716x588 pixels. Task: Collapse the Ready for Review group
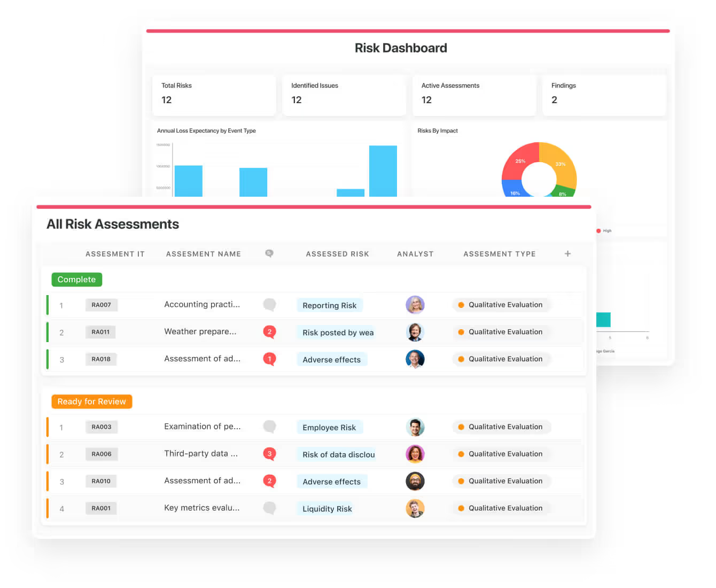tap(91, 401)
